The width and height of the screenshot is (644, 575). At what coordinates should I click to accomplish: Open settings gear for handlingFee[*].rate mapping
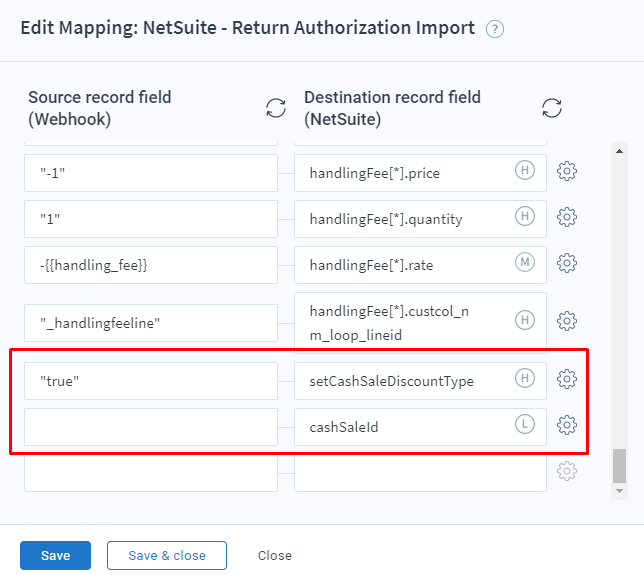pyautogui.click(x=567, y=263)
